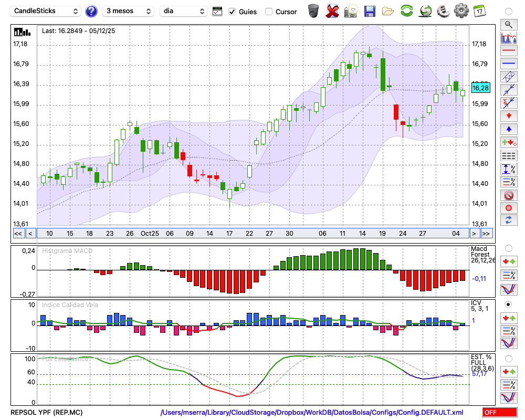Image resolution: width=525 pixels, height=420 pixels.
Task: Click the green dollar refresh icon
Action: click(x=426, y=10)
